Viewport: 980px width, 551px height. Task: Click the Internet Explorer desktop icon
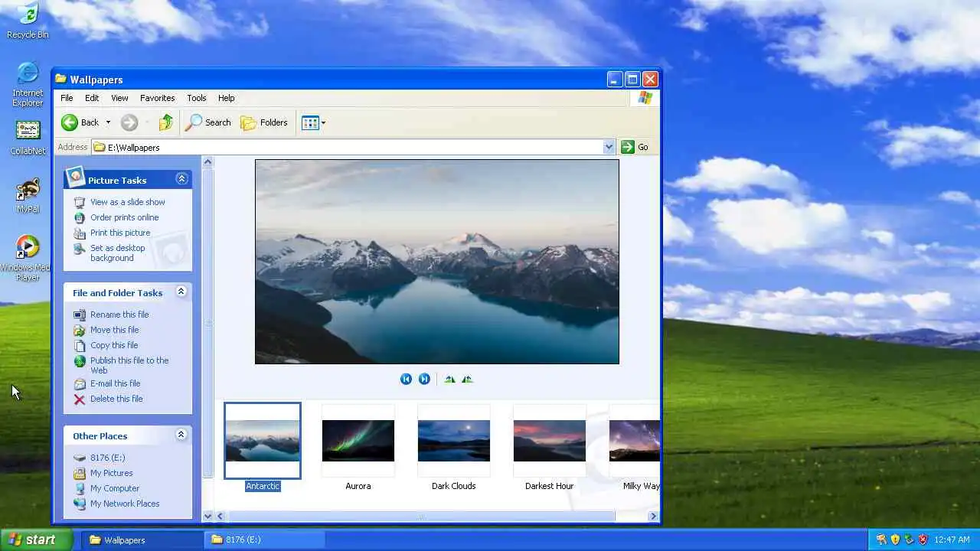pyautogui.click(x=28, y=83)
